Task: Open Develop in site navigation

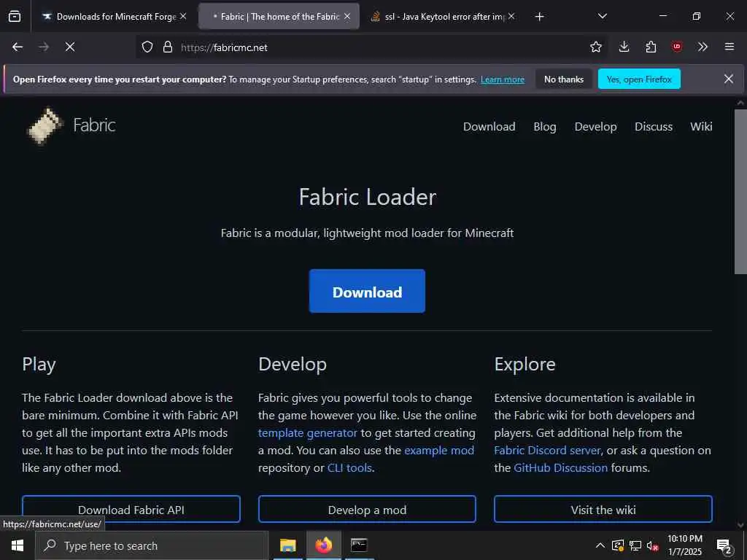Action: coord(595,127)
